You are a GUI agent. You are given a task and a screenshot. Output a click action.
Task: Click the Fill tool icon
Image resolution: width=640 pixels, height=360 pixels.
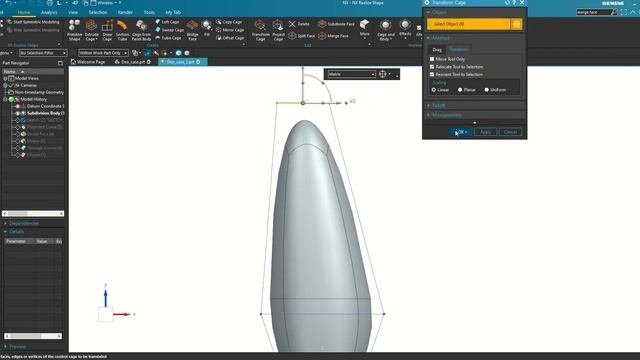(x=207, y=28)
